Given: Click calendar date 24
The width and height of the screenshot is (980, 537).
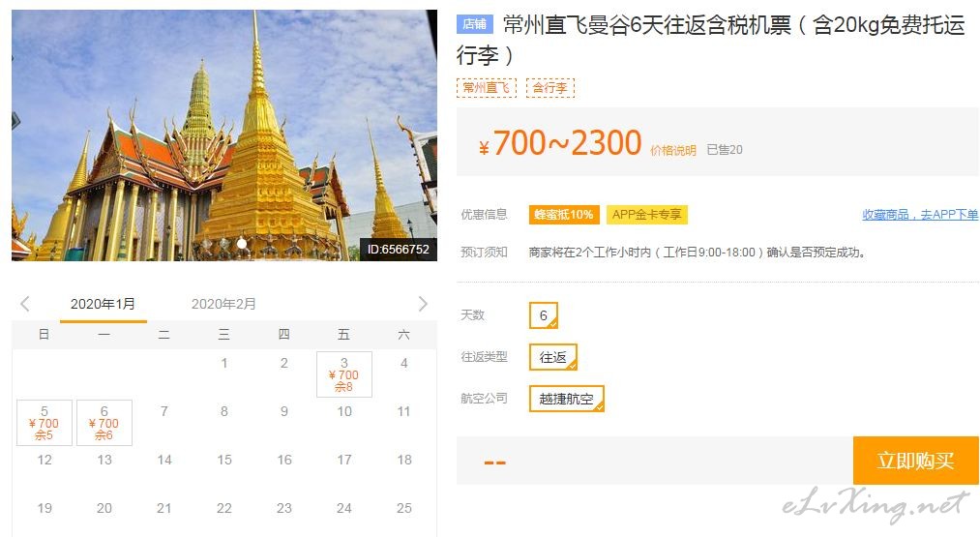Looking at the screenshot, I should (x=344, y=508).
